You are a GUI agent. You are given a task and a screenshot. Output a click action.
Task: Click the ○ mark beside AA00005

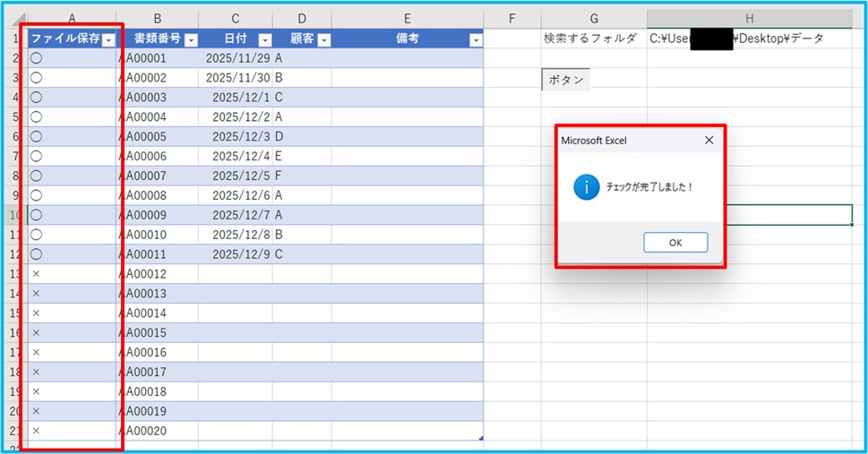click(36, 136)
